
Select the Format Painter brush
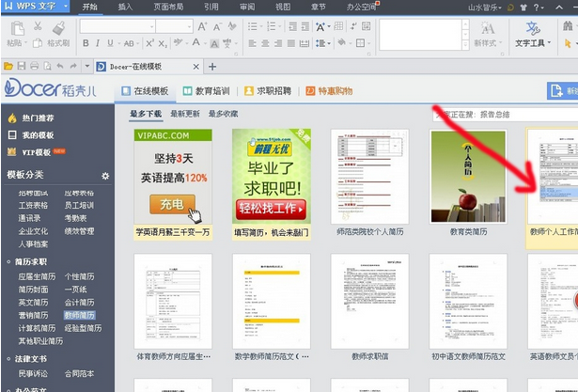point(58,28)
